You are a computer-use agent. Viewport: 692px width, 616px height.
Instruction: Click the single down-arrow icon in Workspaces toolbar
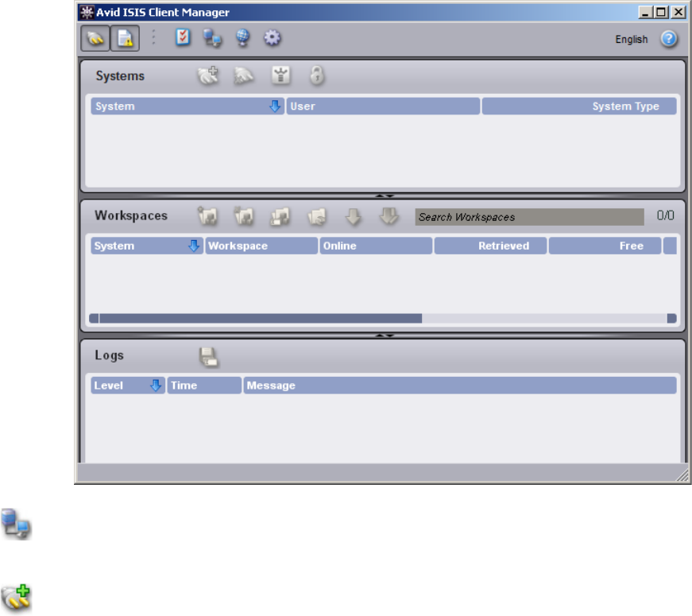[x=353, y=216]
